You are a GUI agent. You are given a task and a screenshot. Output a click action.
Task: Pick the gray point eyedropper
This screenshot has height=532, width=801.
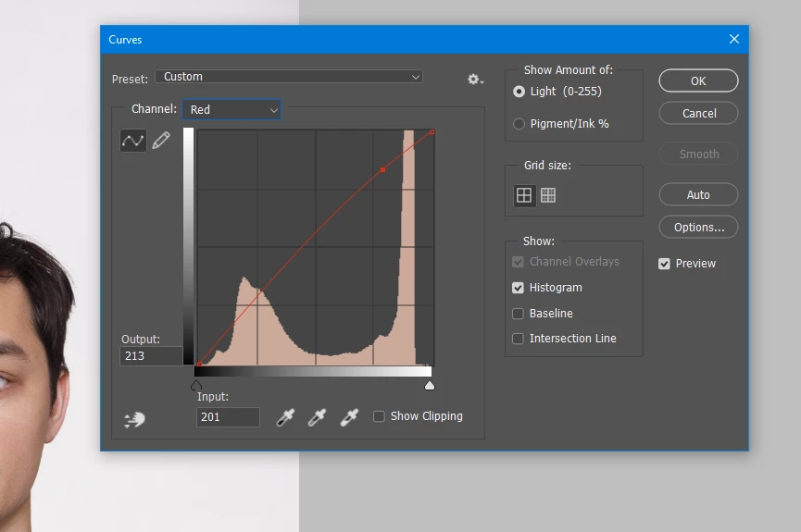(x=317, y=417)
